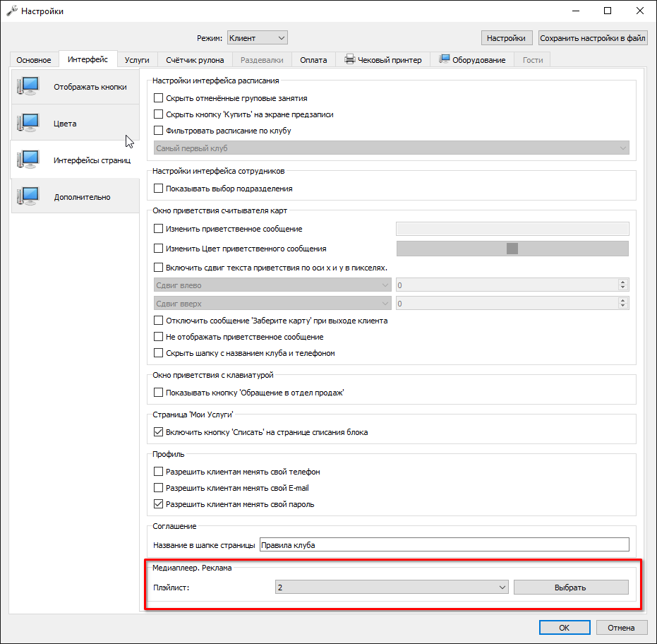This screenshot has width=657, height=644.
Task: Open the Самый первый клуб combo box
Action: [392, 148]
